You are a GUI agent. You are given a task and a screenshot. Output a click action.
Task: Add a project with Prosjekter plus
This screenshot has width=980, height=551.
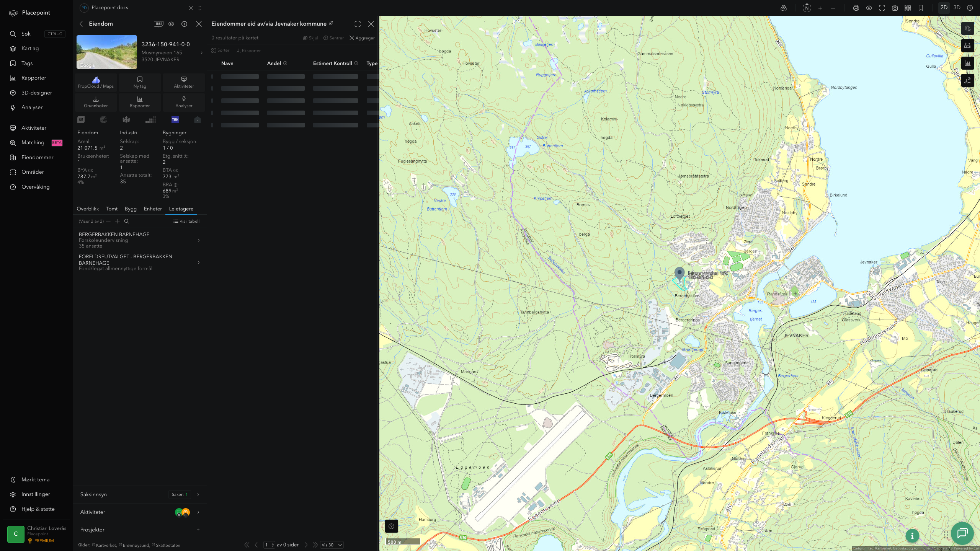[198, 530]
